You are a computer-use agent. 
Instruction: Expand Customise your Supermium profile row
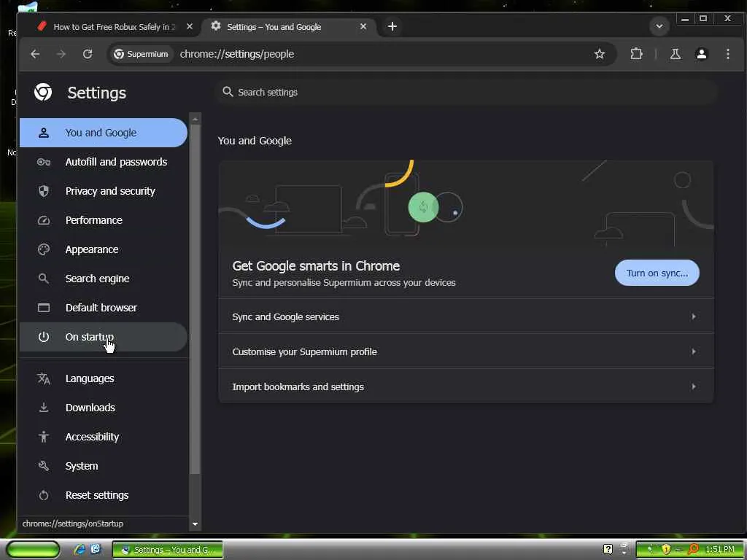pyautogui.click(x=465, y=351)
